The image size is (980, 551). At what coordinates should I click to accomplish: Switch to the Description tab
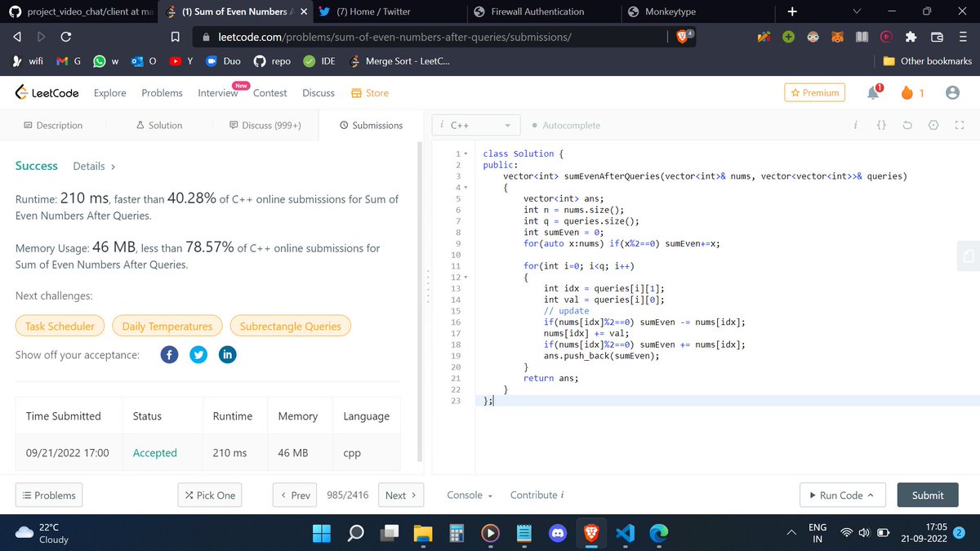pyautogui.click(x=53, y=126)
